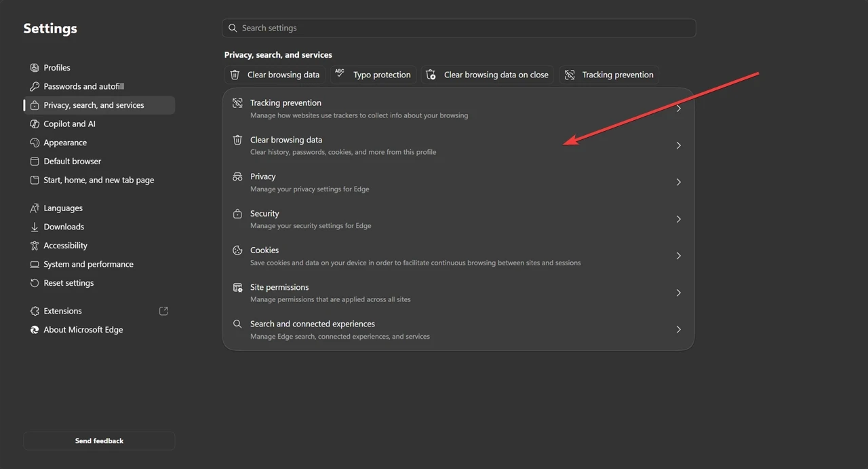Click the 'Privacy, search, and services' page heading
868x469 pixels.
[278, 55]
